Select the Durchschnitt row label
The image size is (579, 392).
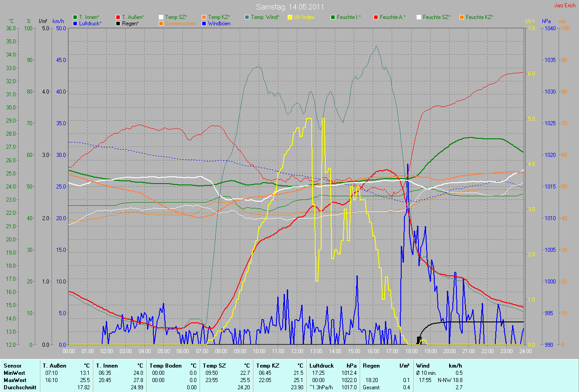coord(19,387)
